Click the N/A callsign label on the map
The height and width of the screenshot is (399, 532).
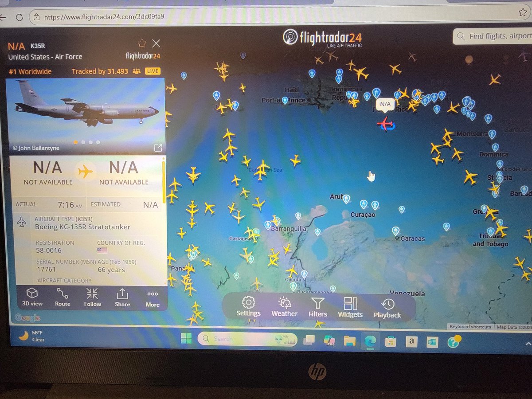pyautogui.click(x=384, y=105)
